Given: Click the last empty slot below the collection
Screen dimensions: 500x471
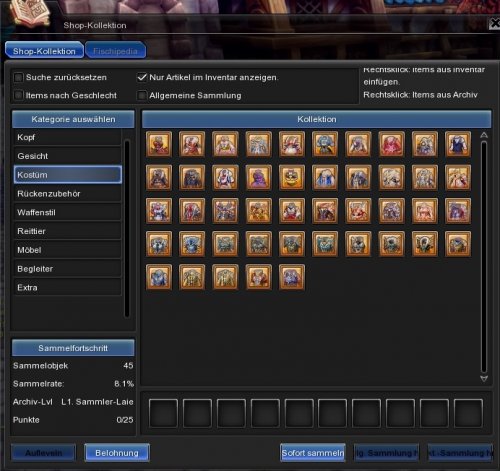Looking at the screenshot, I should (468, 413).
